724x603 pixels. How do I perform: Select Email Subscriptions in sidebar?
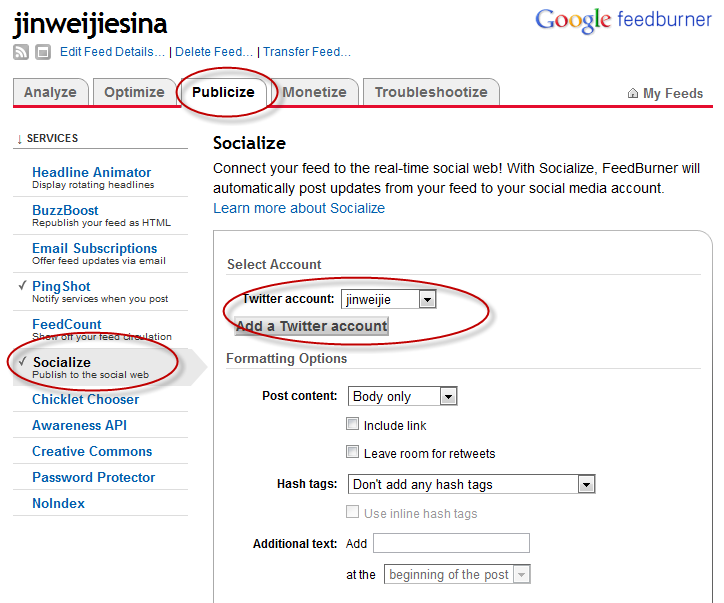point(95,248)
